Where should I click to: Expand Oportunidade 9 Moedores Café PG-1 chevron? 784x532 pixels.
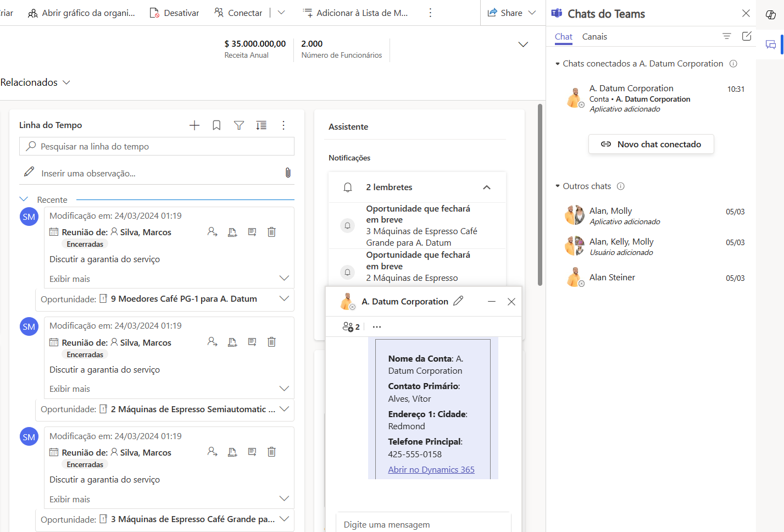point(284,298)
